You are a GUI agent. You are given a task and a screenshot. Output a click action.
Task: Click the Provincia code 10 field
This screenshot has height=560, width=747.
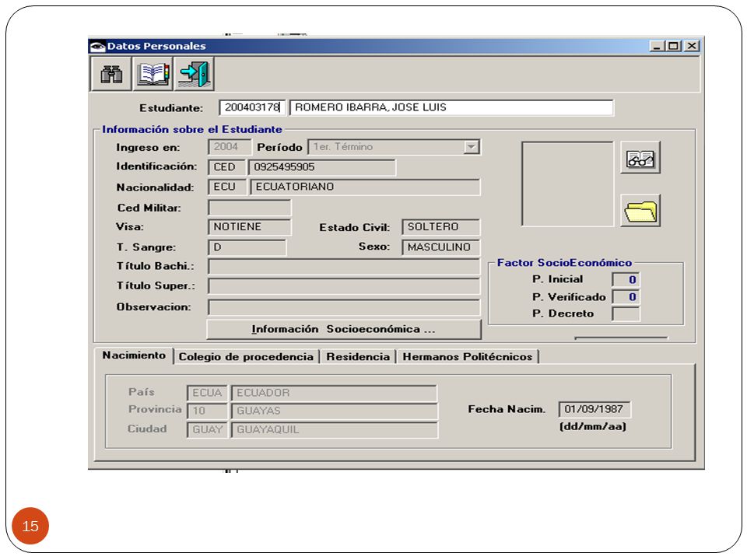(207, 411)
